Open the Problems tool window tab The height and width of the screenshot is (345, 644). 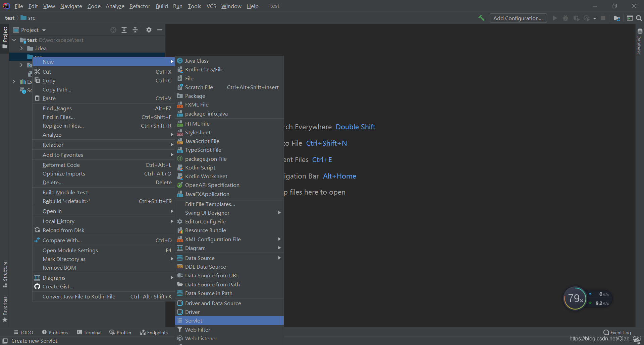55,332
